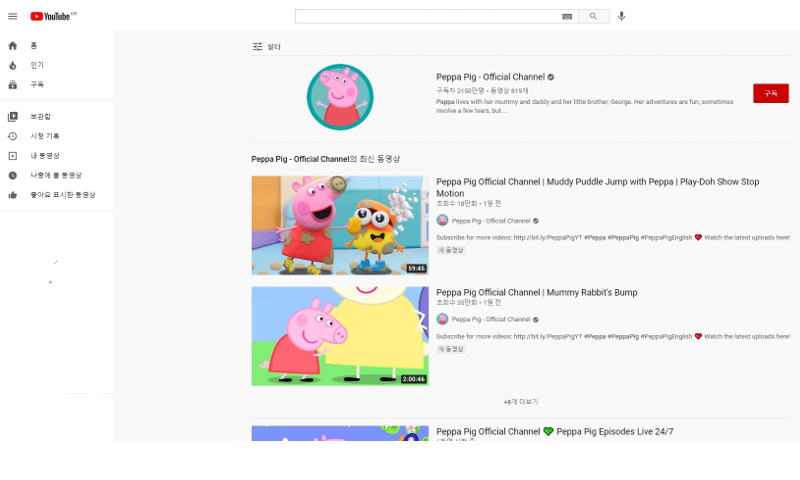
Task: Click channel avatar under Mummy Rabbit's video
Action: pos(442,319)
